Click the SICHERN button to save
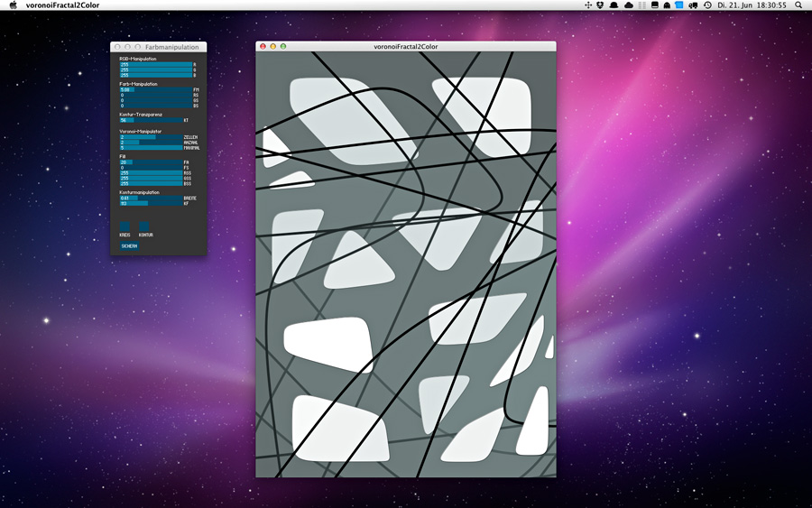Image resolution: width=812 pixels, height=508 pixels. point(130,245)
